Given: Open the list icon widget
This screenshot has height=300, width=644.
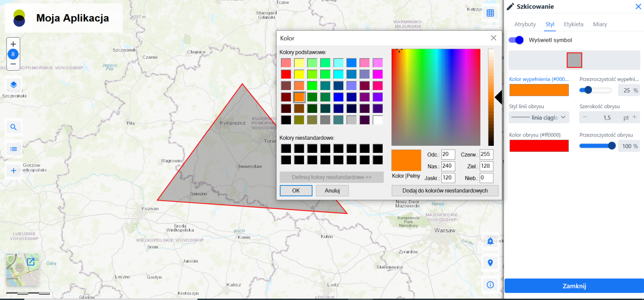Looking at the screenshot, I should point(13,149).
